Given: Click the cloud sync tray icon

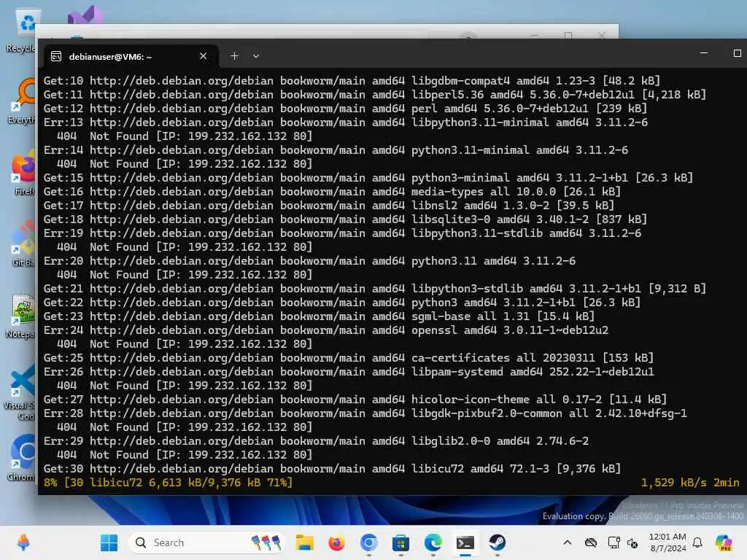Looking at the screenshot, I should pyautogui.click(x=591, y=542).
